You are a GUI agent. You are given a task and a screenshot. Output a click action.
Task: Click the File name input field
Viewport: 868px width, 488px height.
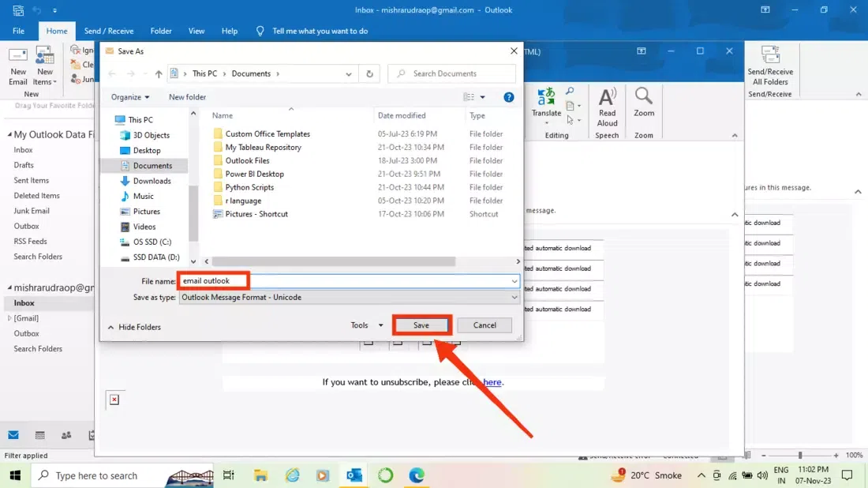(x=349, y=281)
